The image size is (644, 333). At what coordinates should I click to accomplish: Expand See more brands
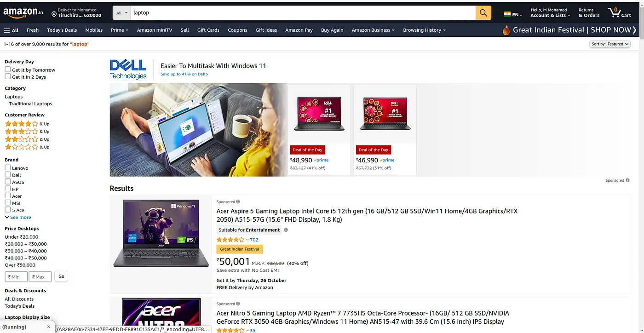[x=18, y=217]
